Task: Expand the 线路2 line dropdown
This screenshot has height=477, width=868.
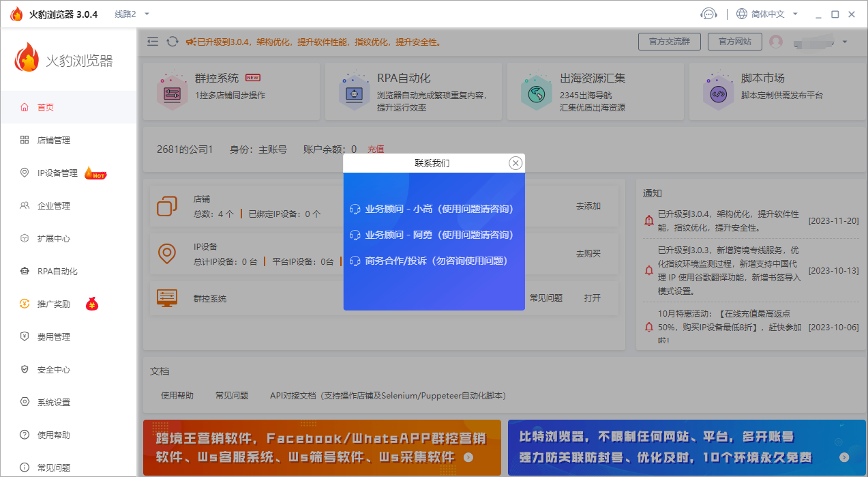Action: pos(132,14)
